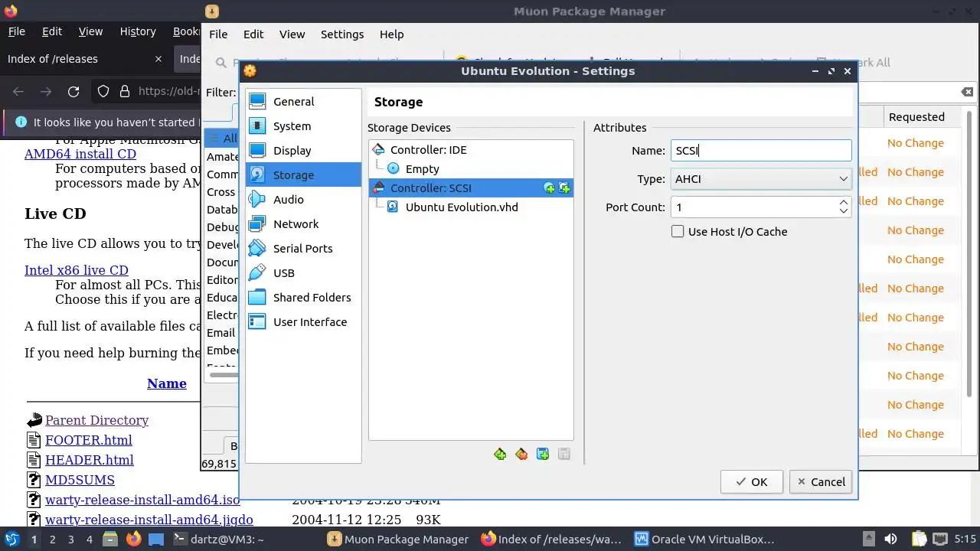Click the Remove selected storage controller icon
Viewport: 980px width, 551px height.
(x=521, y=455)
